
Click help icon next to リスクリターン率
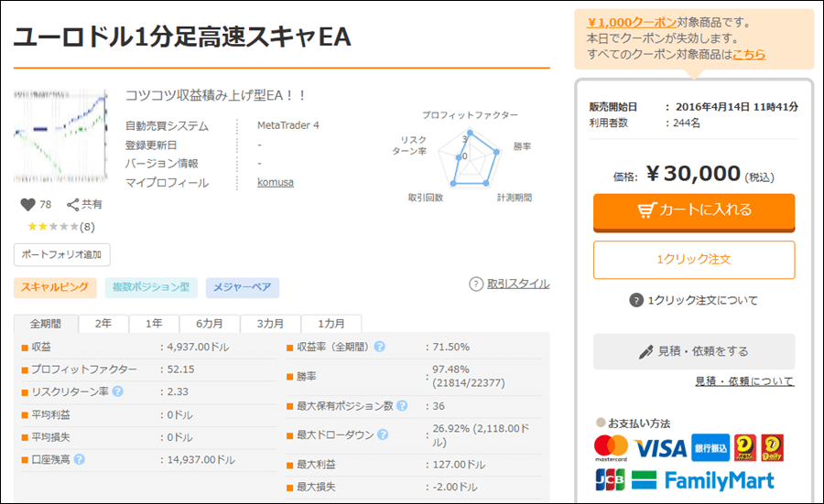[117, 391]
